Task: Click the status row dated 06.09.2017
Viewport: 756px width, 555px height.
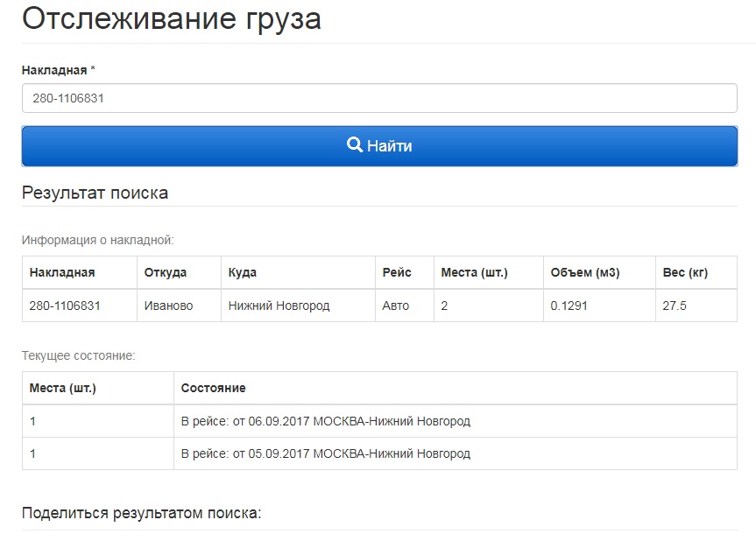Action: point(379,421)
